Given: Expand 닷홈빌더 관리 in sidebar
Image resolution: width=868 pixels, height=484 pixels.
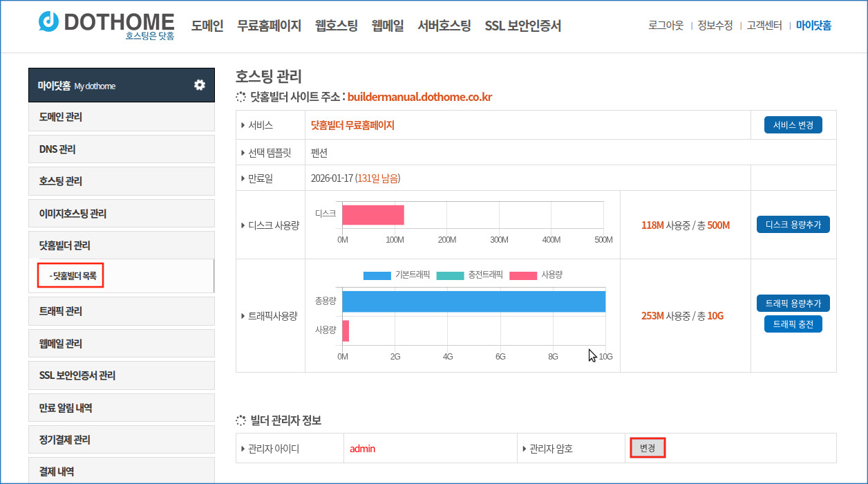Looking at the screenshot, I should (65, 245).
